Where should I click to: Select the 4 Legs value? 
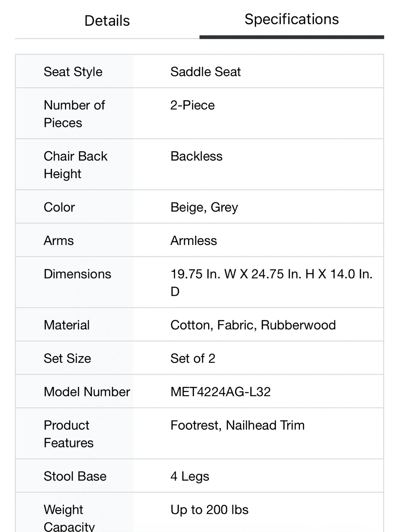(x=190, y=476)
